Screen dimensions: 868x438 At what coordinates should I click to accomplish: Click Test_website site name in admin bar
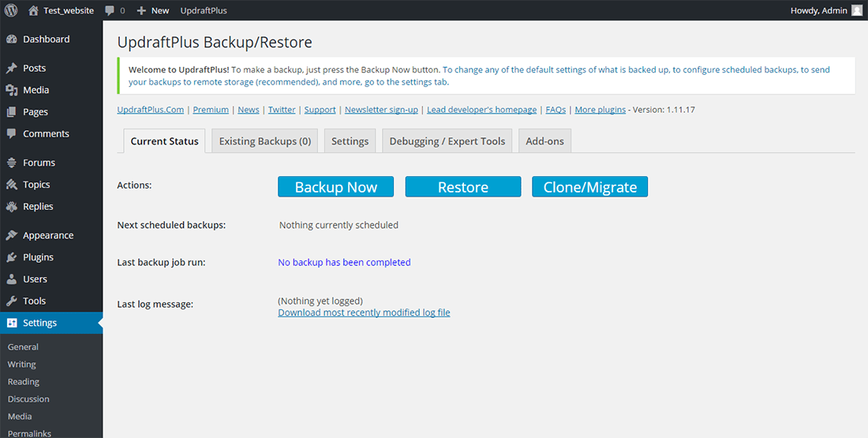[69, 10]
